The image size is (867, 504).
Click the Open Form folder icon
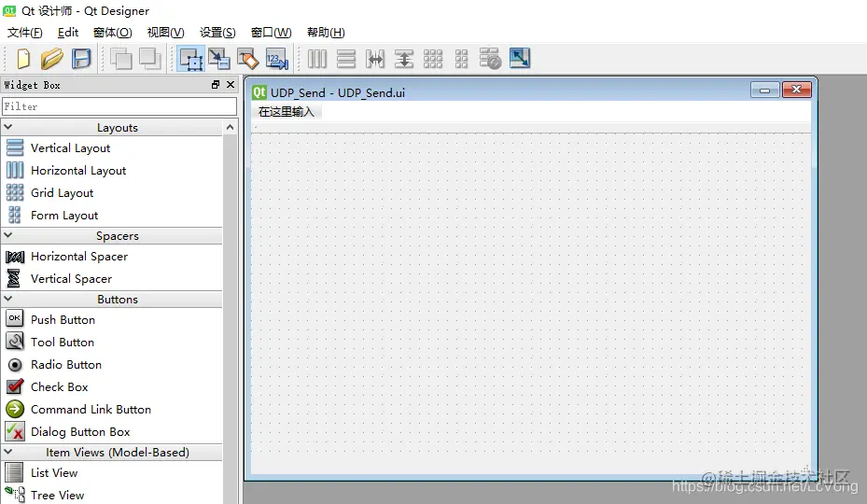coord(51,58)
